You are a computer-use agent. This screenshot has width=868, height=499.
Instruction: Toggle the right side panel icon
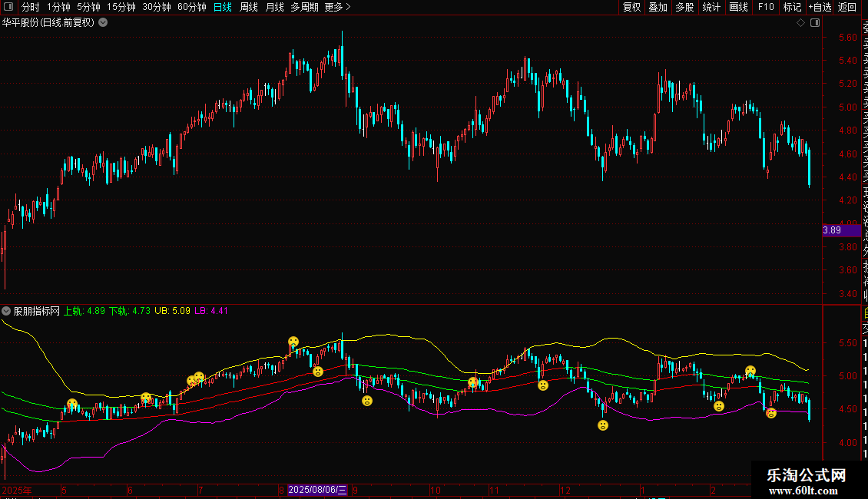[814, 22]
